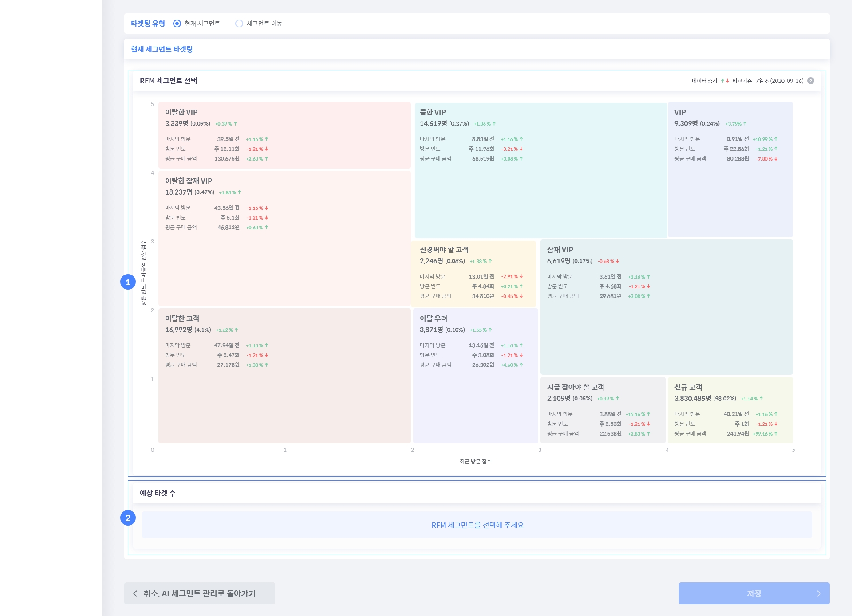
Task: Select the 신경써야 할 고객 segment
Action: coord(473,273)
